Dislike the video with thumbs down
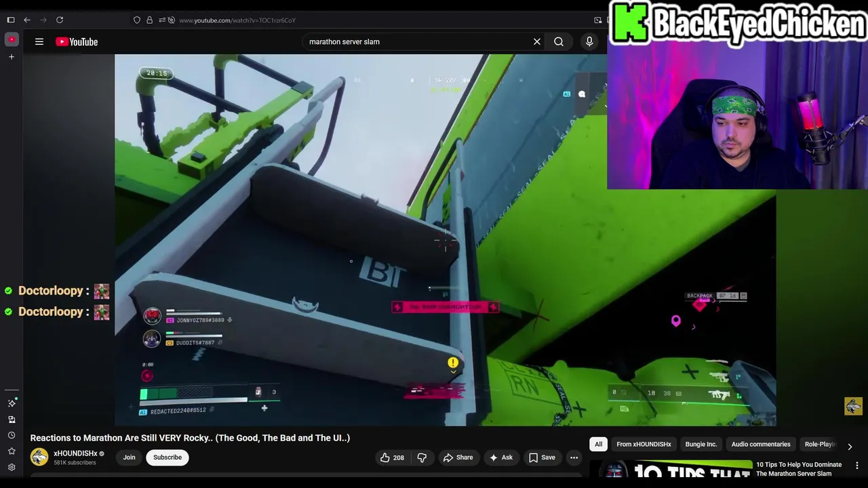 point(422,457)
